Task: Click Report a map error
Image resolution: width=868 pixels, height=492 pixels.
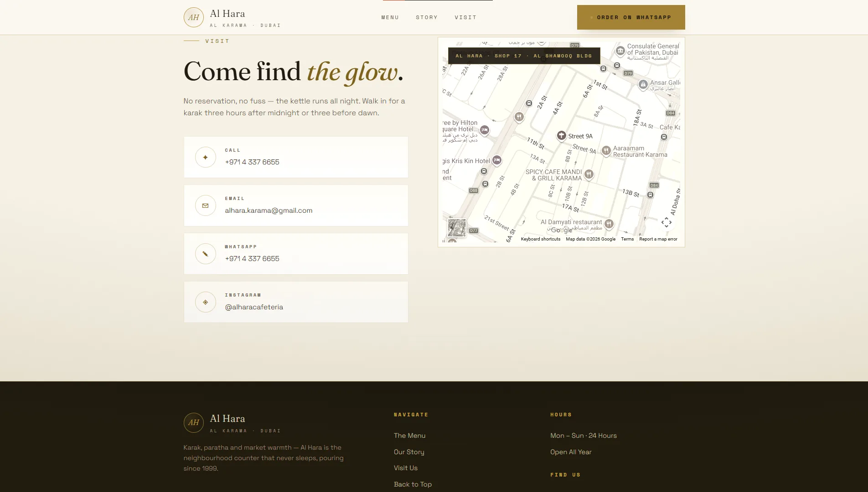Action: pyautogui.click(x=658, y=239)
